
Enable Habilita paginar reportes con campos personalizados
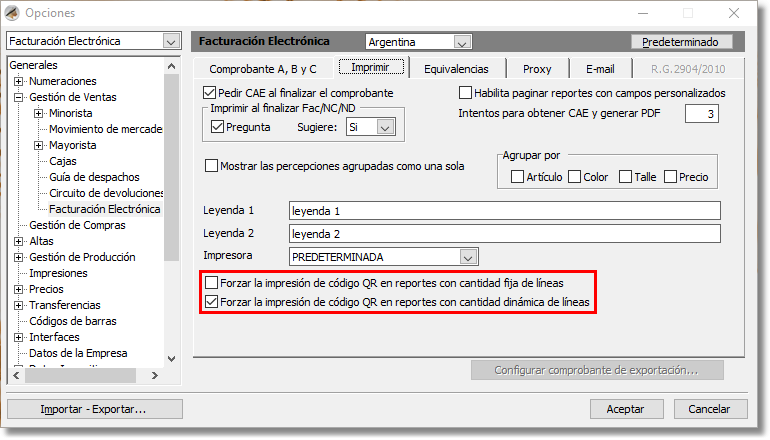pyautogui.click(x=465, y=93)
